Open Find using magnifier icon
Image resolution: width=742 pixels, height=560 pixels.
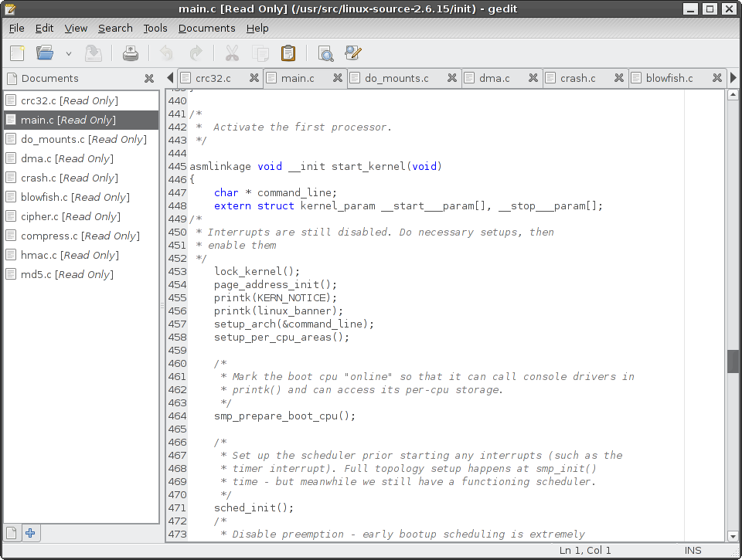pyautogui.click(x=325, y=53)
